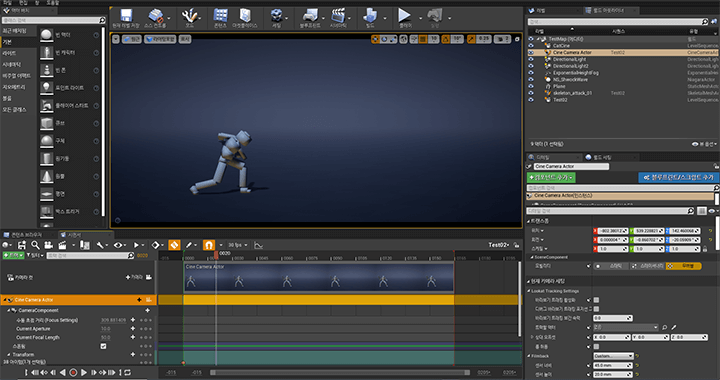Lock the camera icon on camera cuts track
This screenshot has height=380, width=720.
point(149,277)
